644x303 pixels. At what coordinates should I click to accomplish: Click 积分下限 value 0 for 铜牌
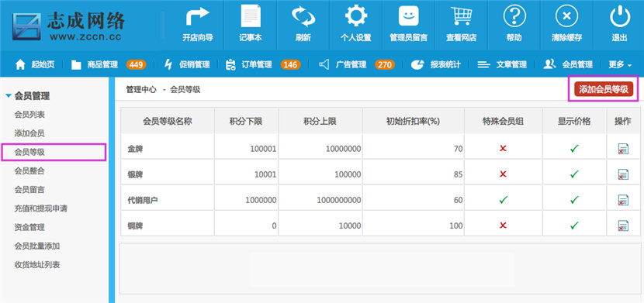pos(274,226)
